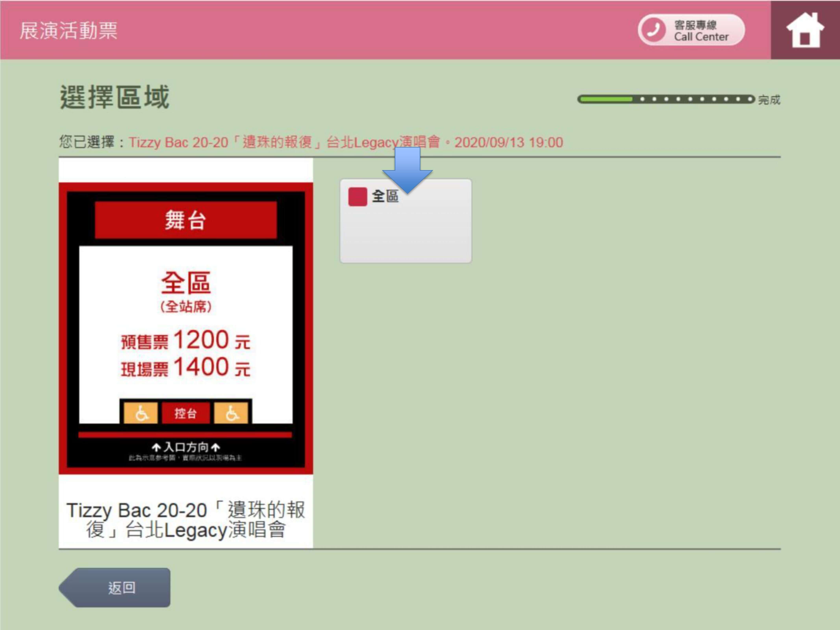Click the 完成 label beside progress
The width and height of the screenshot is (840, 630).
(769, 100)
